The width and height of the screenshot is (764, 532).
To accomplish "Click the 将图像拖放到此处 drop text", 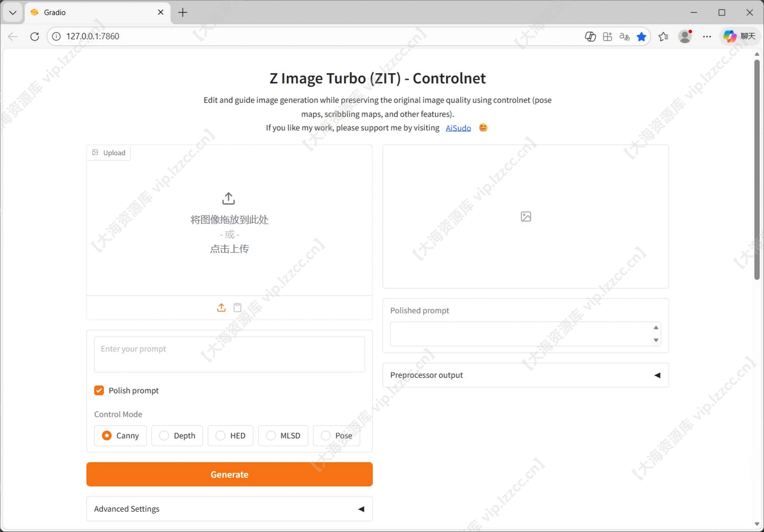I will click(230, 220).
